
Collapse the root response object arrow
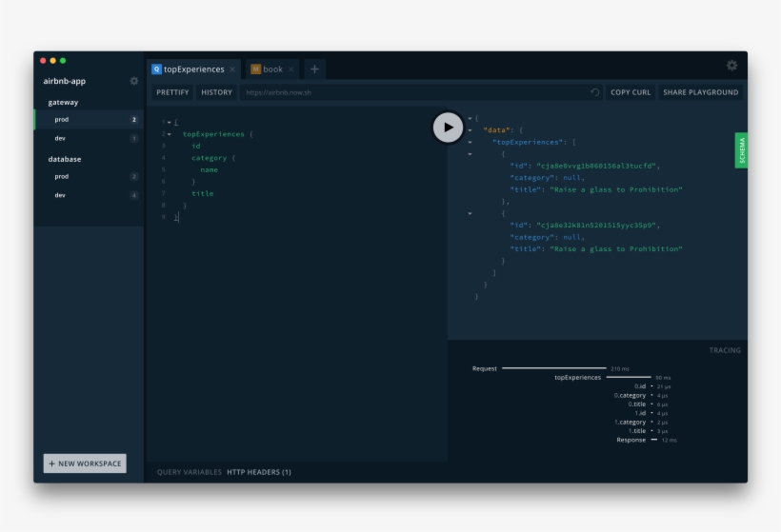(470, 118)
